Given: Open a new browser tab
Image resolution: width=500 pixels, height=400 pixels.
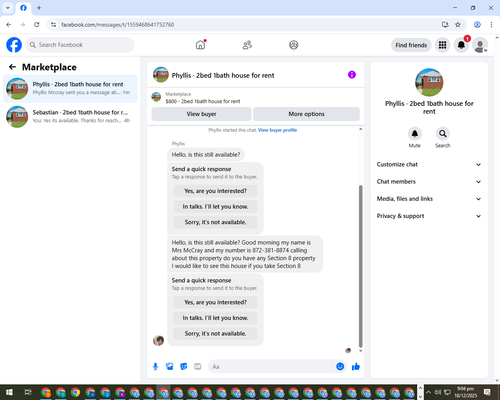Looking at the screenshot, I should tap(39, 8).
